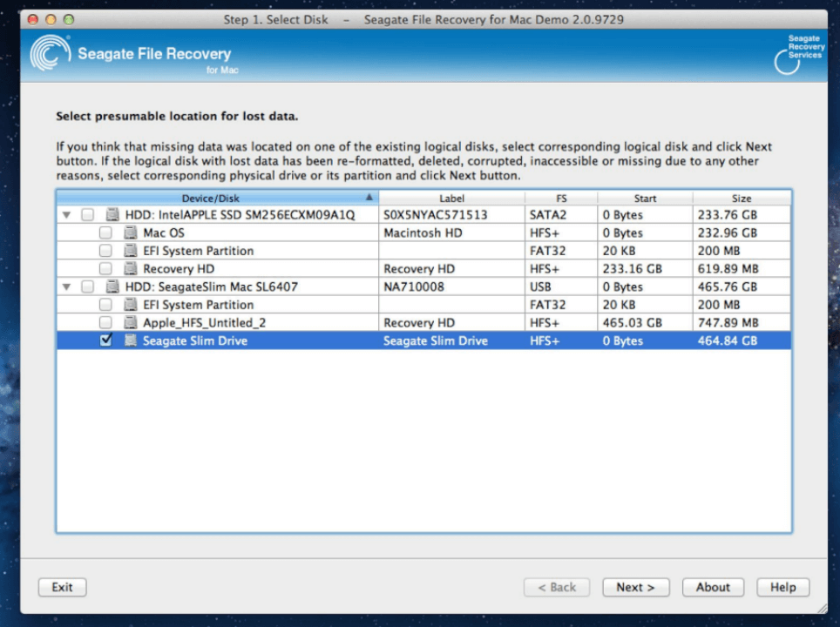Screen dimensions: 840x627
Task: Click the IntelAPPLE SSD drive icon
Action: click(x=112, y=215)
